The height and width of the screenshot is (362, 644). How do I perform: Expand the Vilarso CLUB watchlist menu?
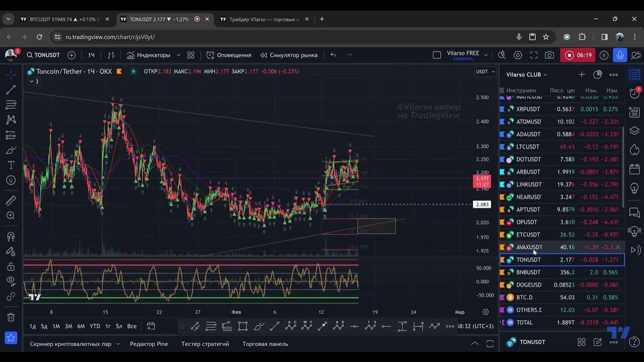(x=526, y=74)
